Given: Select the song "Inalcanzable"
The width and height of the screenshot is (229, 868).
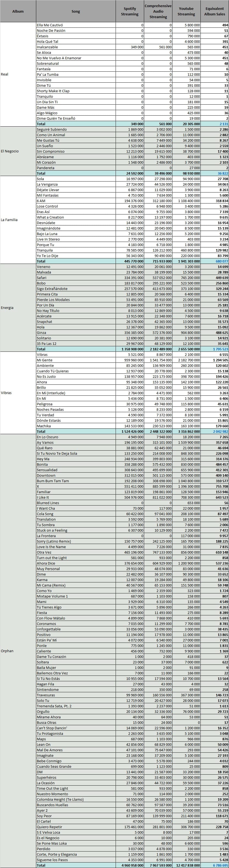Looking at the screenshot, I should [x=48, y=47].
